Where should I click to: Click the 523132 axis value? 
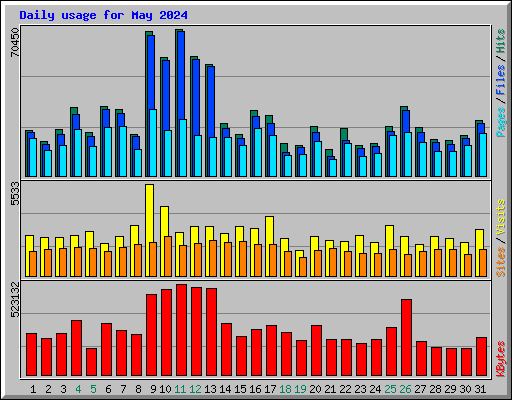tap(15, 300)
